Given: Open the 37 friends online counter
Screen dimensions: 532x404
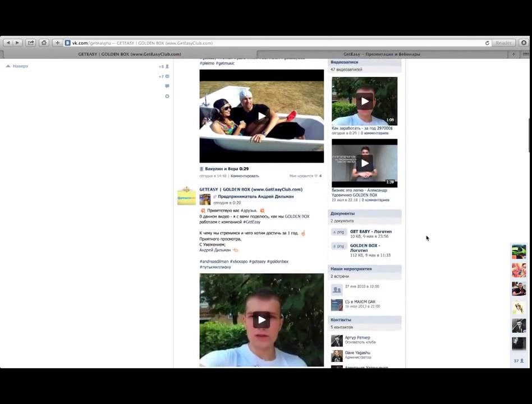Looking at the screenshot, I should point(519,361).
